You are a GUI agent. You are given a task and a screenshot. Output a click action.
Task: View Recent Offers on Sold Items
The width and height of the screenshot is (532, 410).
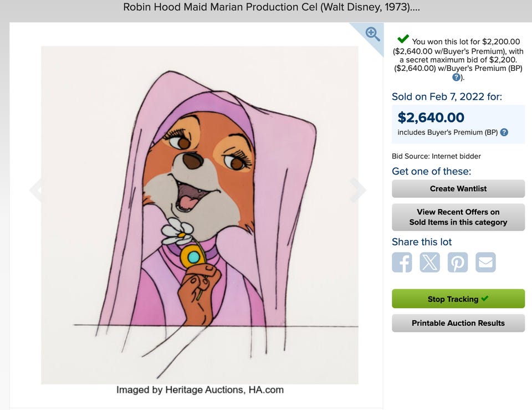pos(458,217)
